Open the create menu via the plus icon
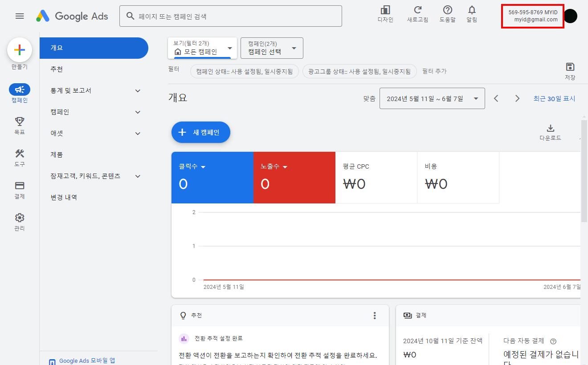Image resolution: width=588 pixels, height=365 pixels. click(20, 50)
